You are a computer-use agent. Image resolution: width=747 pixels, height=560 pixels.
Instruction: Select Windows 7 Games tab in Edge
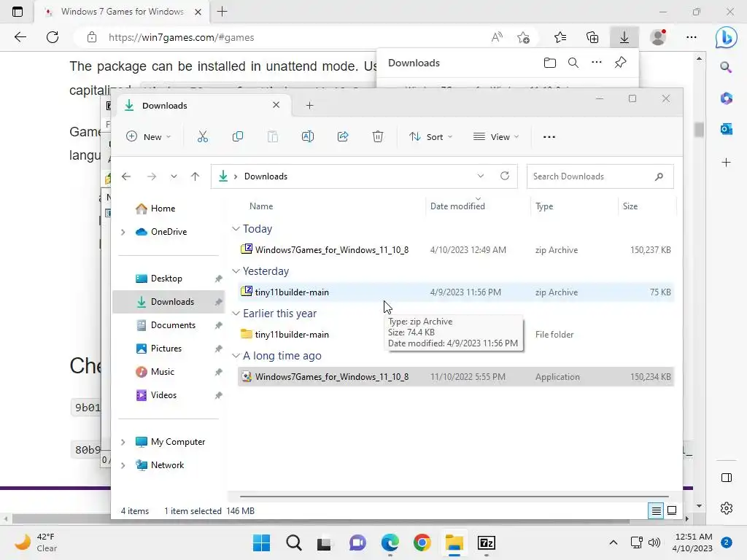(122, 12)
